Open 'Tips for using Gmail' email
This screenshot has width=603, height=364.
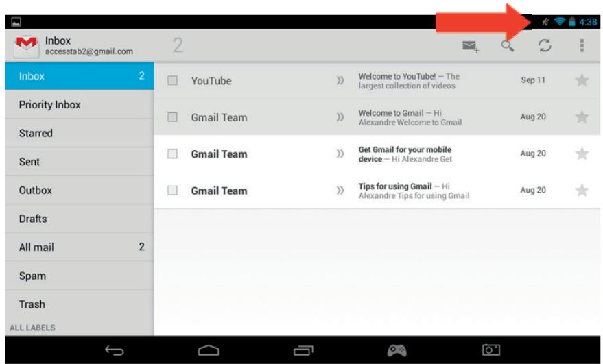395,186
